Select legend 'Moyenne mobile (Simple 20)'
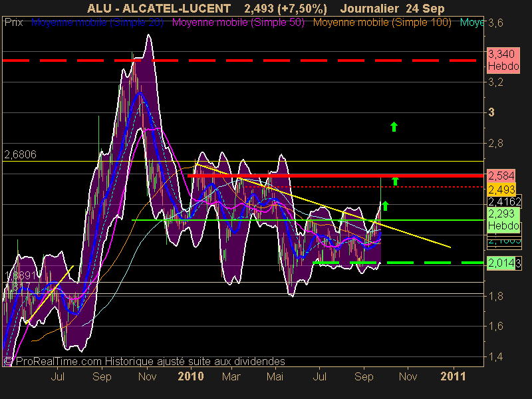This screenshot has width=532, height=399. pos(97,23)
